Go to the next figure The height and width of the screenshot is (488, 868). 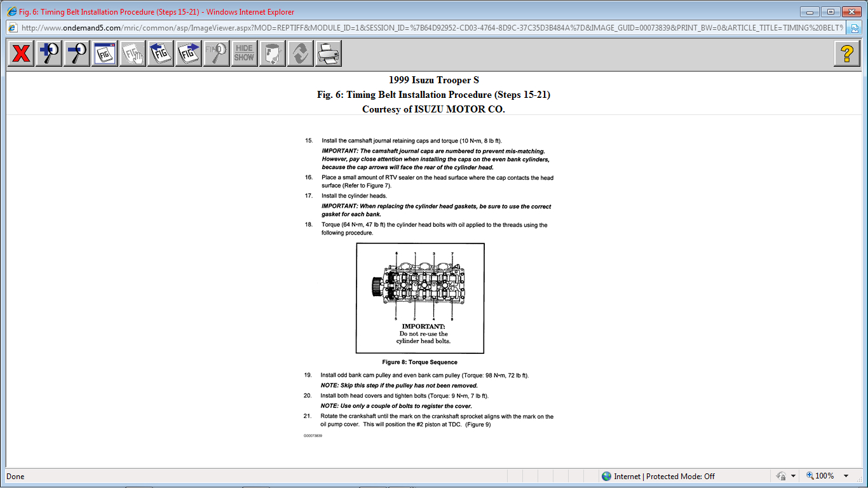[x=189, y=53]
